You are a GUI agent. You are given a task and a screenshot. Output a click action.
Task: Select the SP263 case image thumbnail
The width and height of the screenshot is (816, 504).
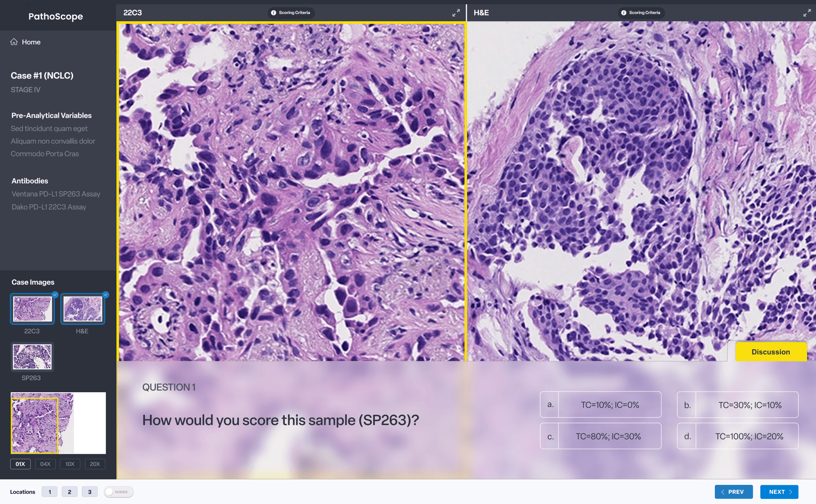pyautogui.click(x=32, y=357)
